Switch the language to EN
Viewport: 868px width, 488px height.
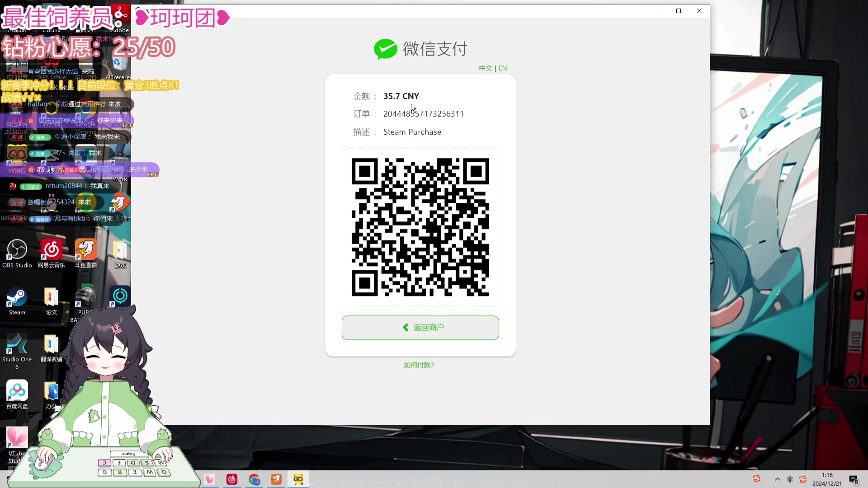(x=503, y=68)
